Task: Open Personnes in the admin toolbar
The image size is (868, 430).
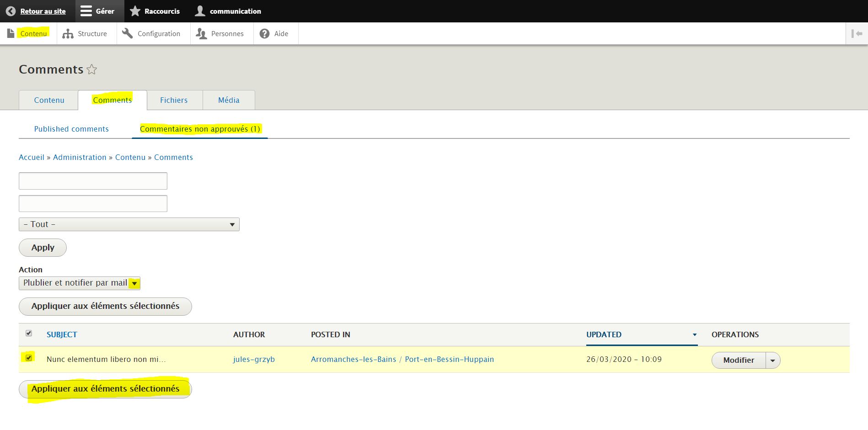Action: (220, 33)
